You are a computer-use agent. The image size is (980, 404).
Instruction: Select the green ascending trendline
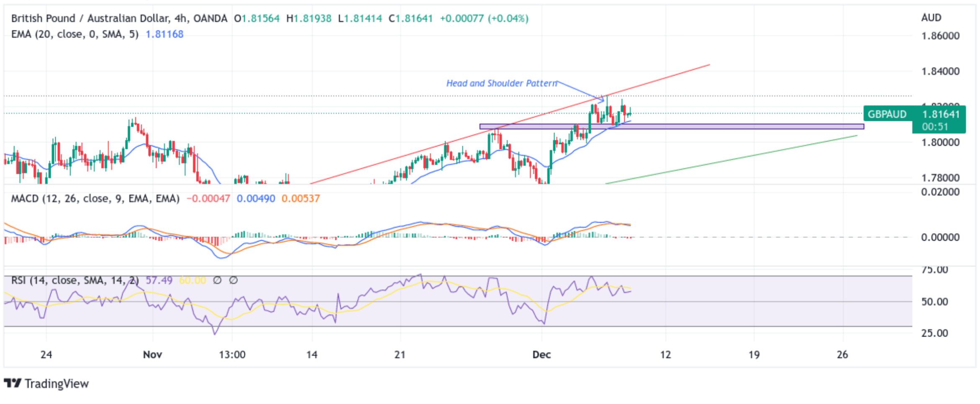coord(731,160)
